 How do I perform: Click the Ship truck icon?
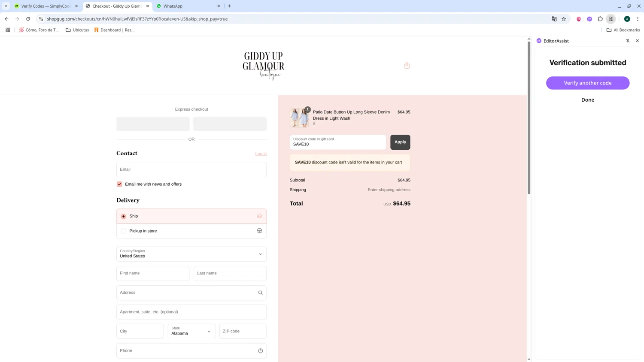pyautogui.click(x=259, y=216)
